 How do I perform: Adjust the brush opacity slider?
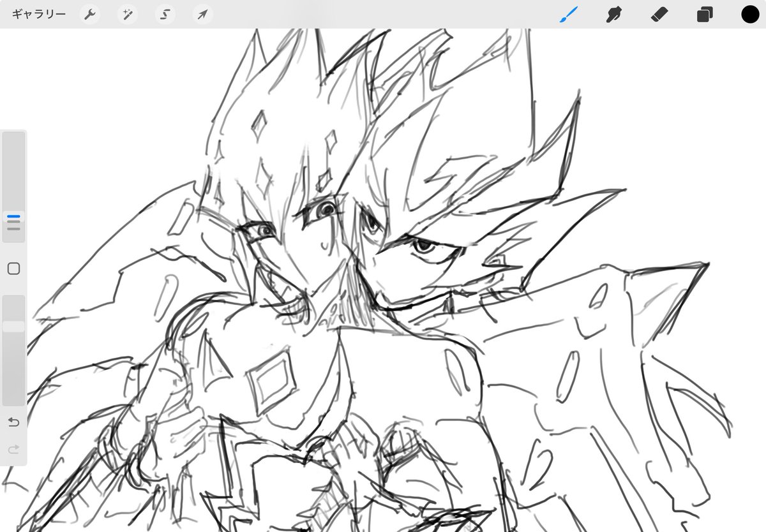point(13,350)
